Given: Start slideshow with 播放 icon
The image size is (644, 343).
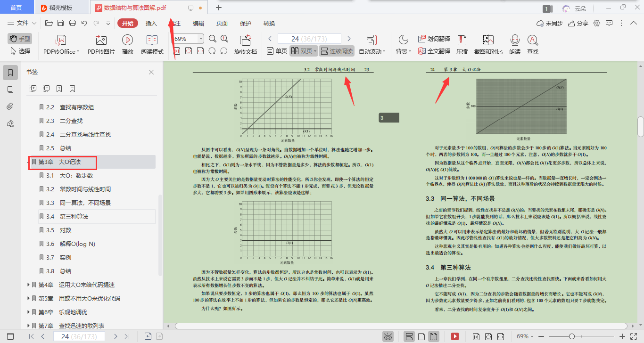Looking at the screenshot, I should [127, 40].
